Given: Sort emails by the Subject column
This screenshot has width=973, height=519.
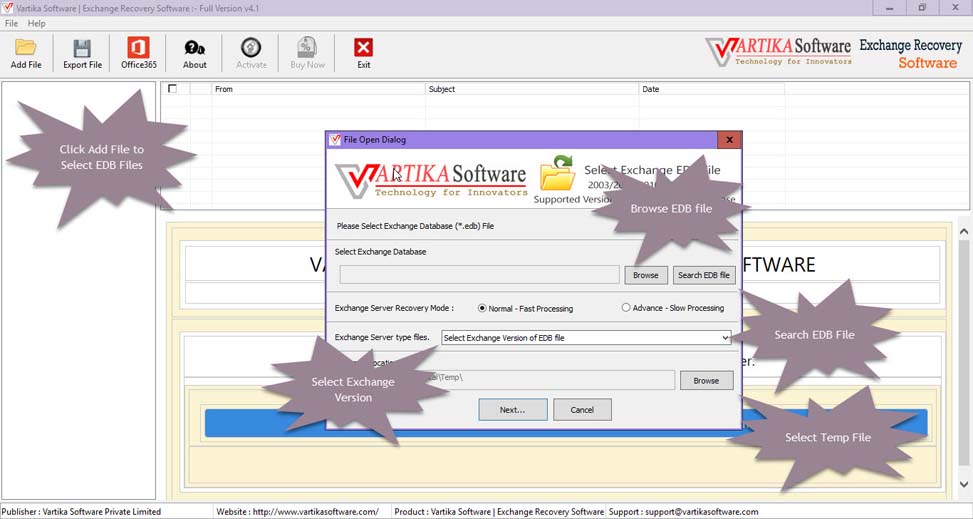Looking at the screenshot, I should tap(532, 89).
